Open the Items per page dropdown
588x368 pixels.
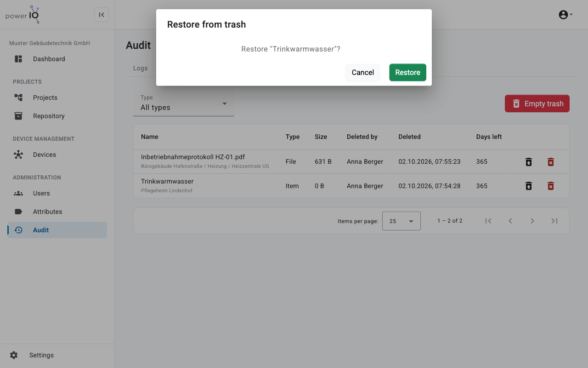pyautogui.click(x=401, y=221)
